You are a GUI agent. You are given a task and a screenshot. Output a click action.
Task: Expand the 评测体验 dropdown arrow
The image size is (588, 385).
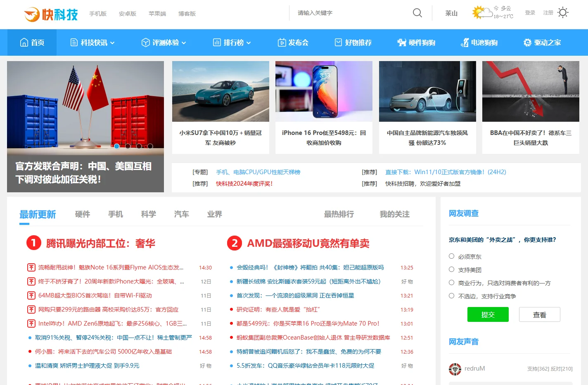(x=184, y=43)
